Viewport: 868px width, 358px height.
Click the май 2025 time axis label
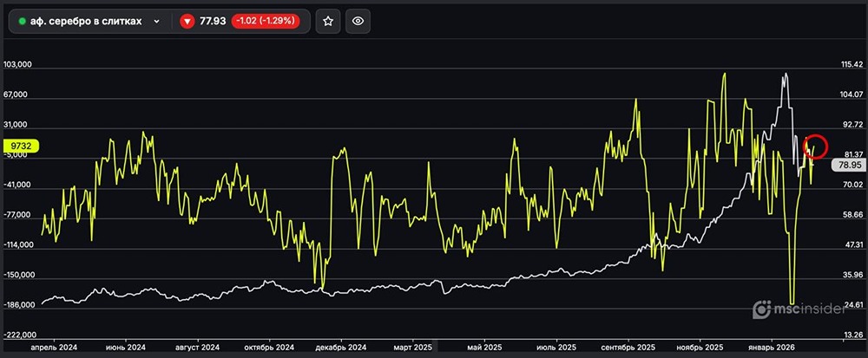[x=484, y=348]
